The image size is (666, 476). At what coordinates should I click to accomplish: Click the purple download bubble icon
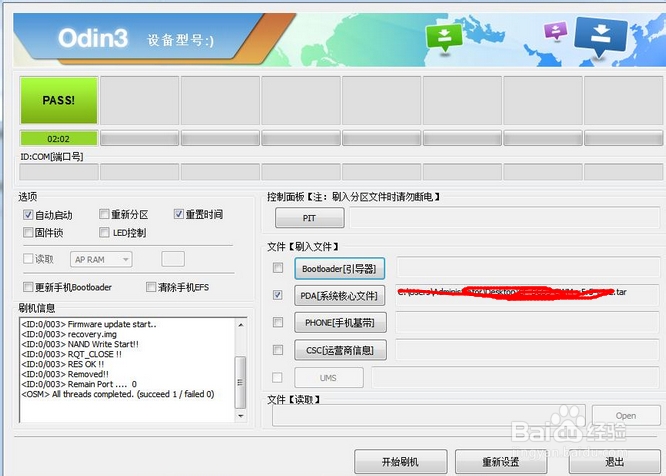click(x=556, y=31)
